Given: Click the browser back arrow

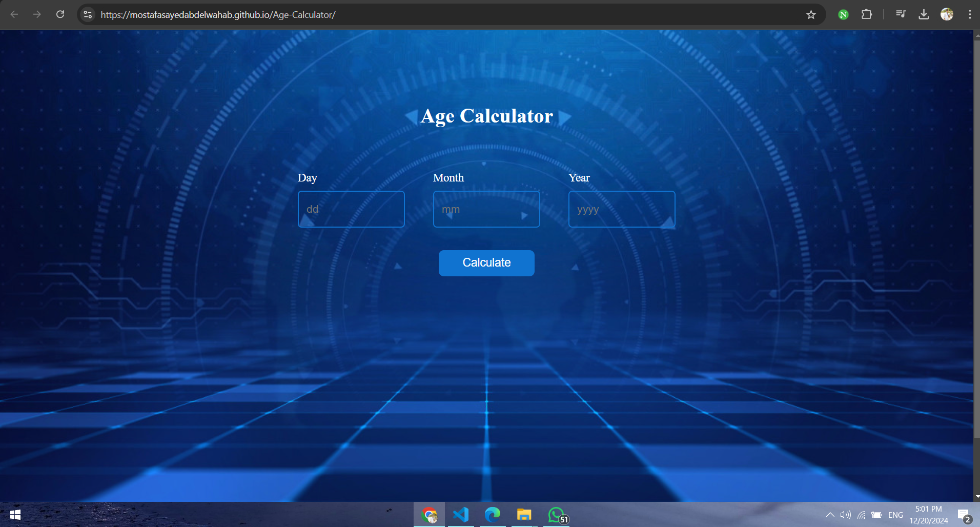Looking at the screenshot, I should click(14, 14).
